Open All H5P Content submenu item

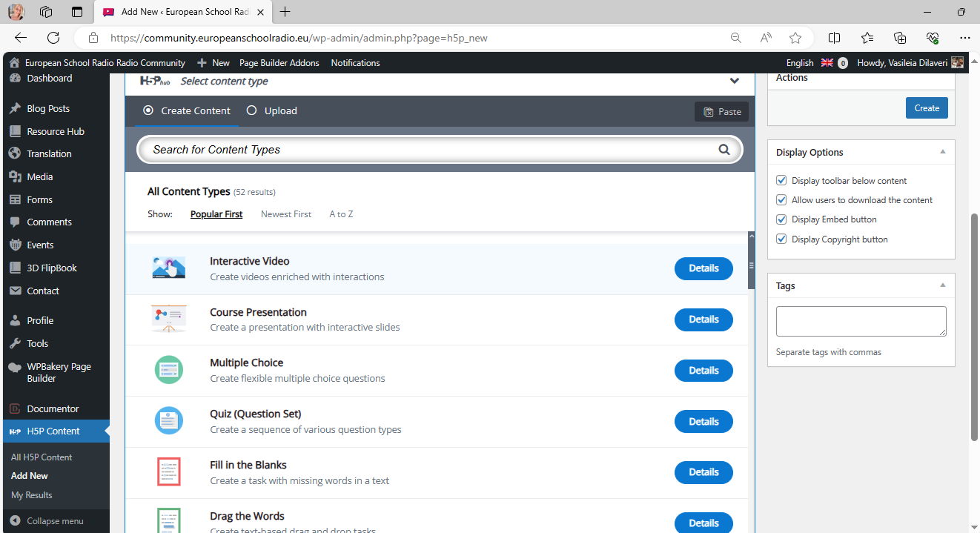(x=42, y=457)
